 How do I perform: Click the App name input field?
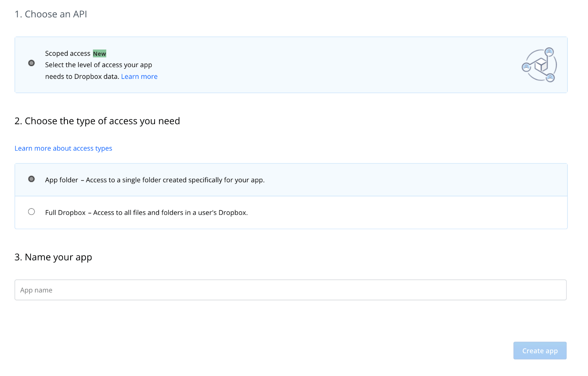pyautogui.click(x=291, y=290)
